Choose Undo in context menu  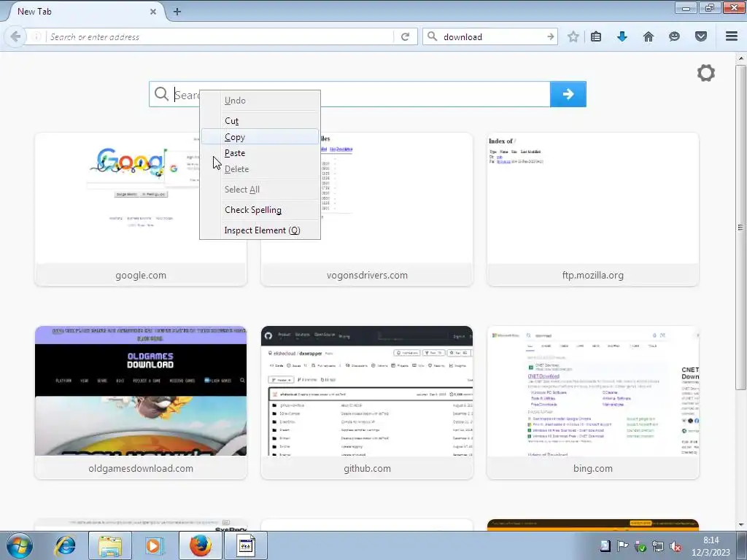click(260, 101)
